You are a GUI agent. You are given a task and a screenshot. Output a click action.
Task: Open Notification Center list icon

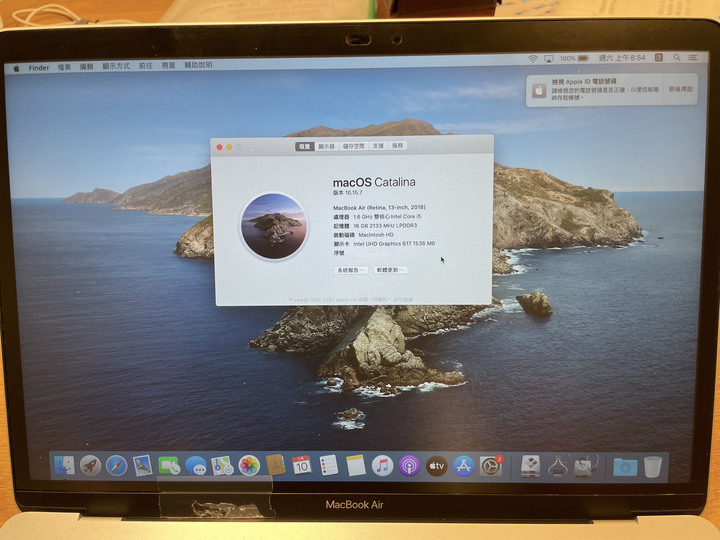click(692, 57)
